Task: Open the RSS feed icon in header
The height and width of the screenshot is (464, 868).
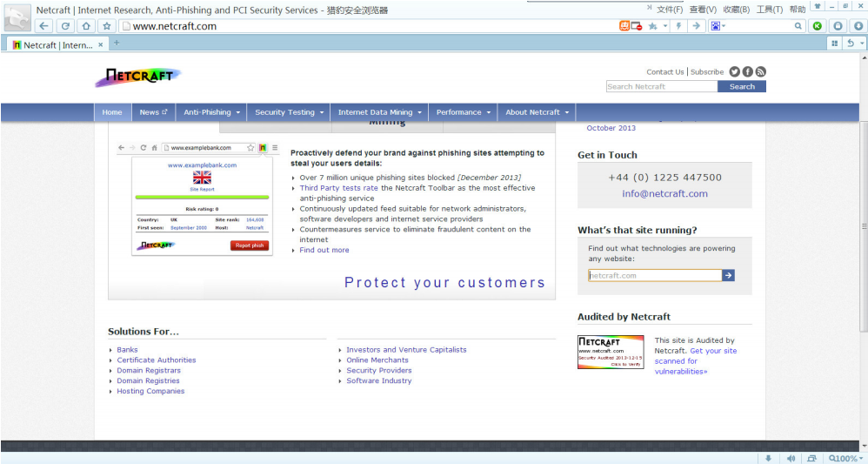Action: (761, 71)
